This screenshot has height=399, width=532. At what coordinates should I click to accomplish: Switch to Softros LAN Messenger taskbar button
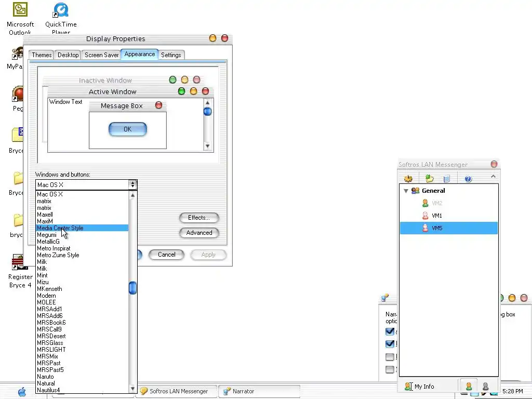177,391
